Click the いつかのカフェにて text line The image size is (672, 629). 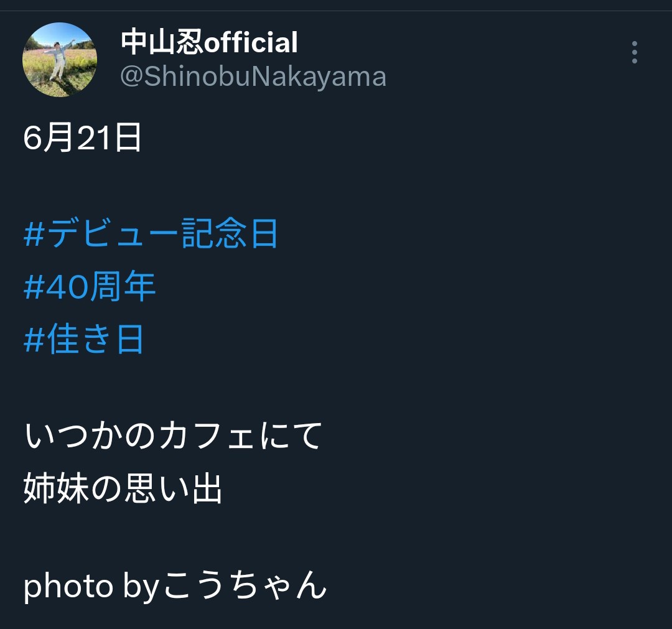coord(173,436)
